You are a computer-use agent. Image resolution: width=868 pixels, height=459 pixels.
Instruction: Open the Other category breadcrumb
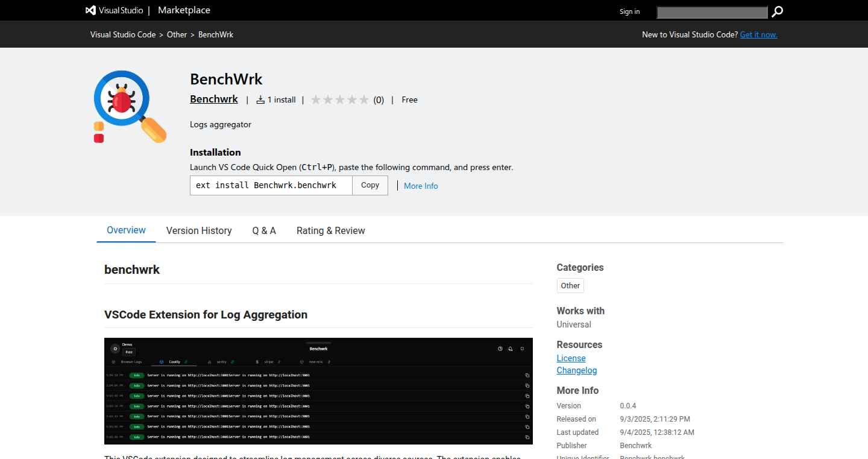click(x=177, y=34)
